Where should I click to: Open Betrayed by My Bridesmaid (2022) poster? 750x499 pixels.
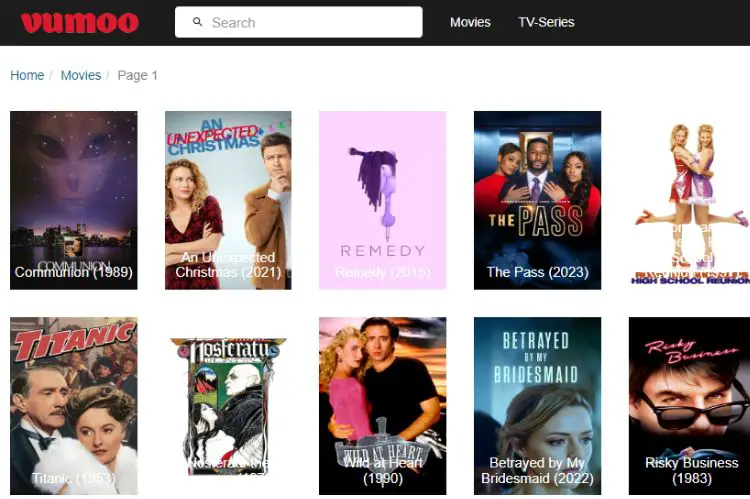click(537, 406)
